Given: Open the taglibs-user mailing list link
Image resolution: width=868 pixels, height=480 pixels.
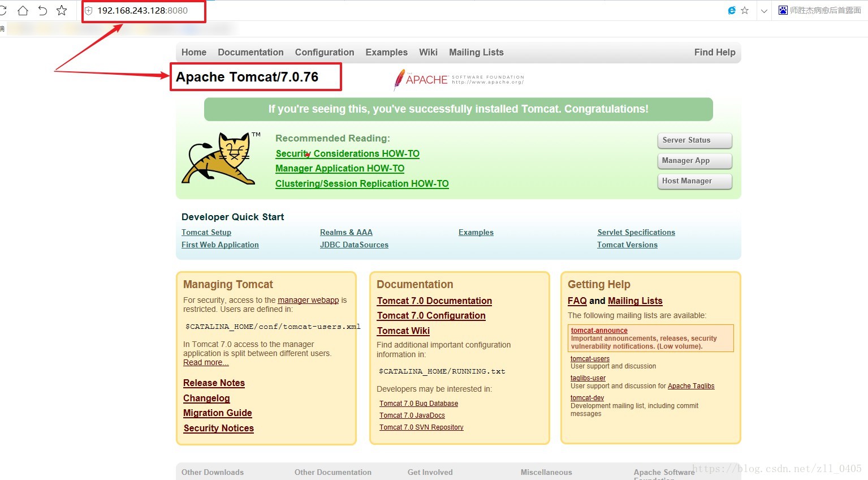Looking at the screenshot, I should coord(588,378).
